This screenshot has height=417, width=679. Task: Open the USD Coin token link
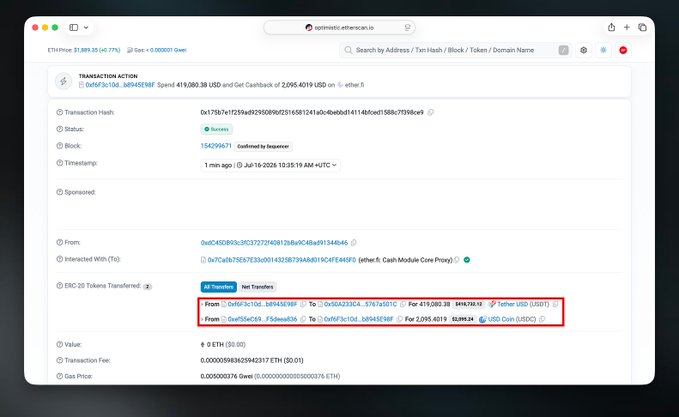pyautogui.click(x=501, y=319)
